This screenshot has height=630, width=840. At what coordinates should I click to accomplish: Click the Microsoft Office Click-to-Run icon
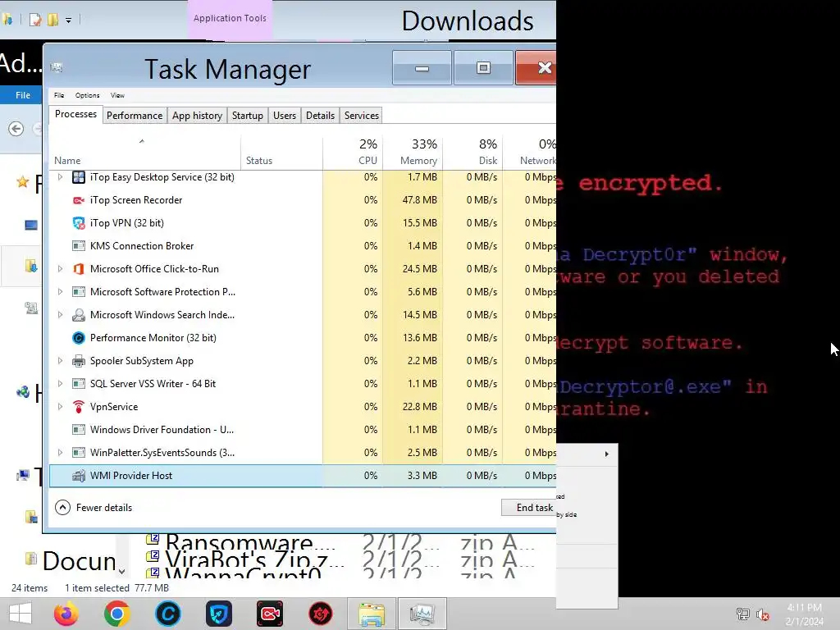[x=79, y=269]
